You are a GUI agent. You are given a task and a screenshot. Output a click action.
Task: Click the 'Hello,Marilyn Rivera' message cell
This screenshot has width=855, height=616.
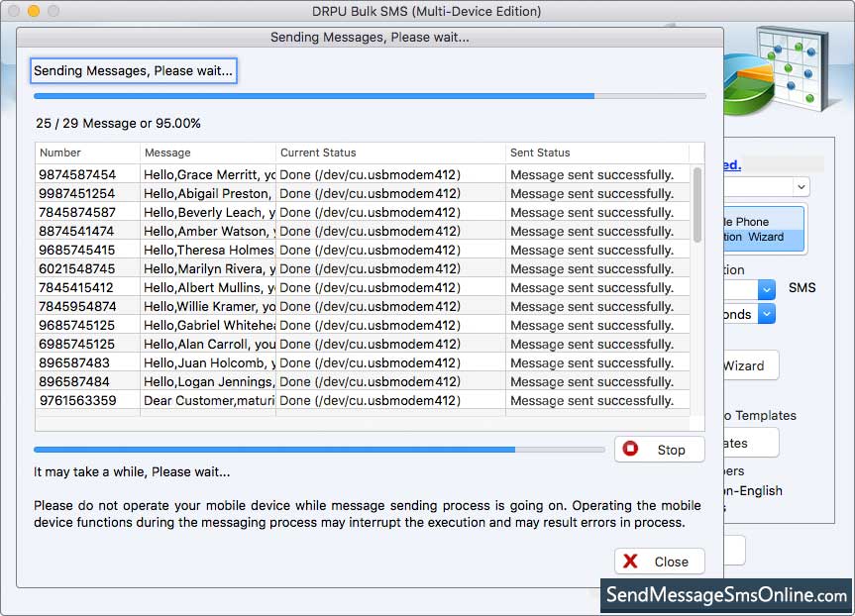click(208, 268)
